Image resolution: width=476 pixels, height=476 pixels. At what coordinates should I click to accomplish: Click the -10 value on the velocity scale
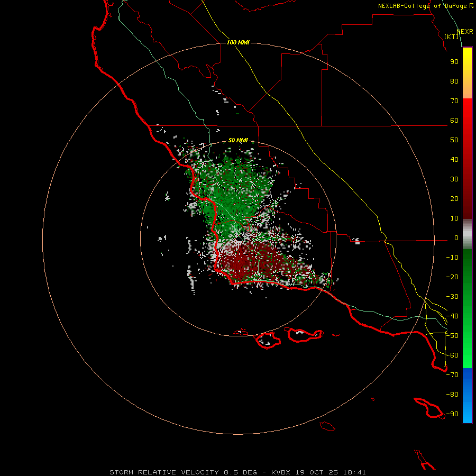point(452,258)
